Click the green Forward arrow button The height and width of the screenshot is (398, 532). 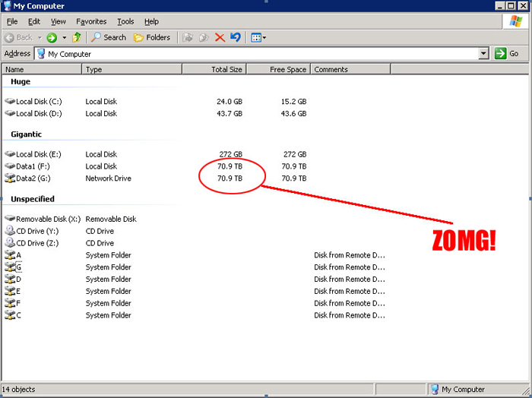tap(52, 37)
